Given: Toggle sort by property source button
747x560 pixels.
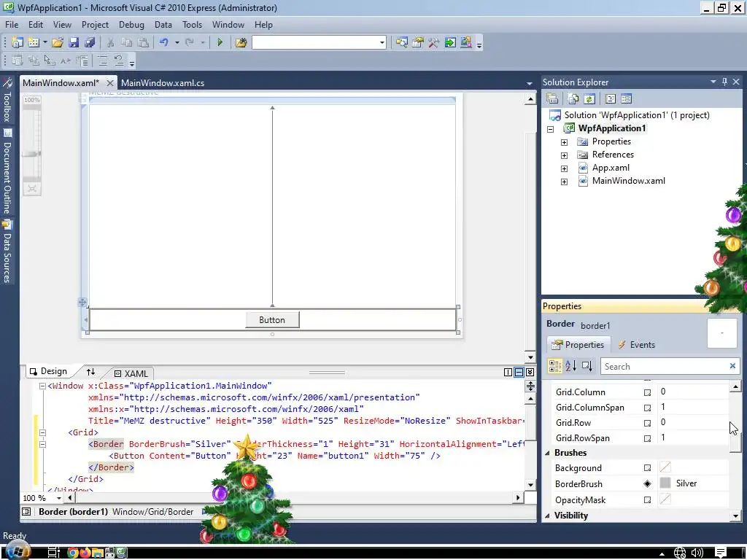Looking at the screenshot, I should click(x=587, y=366).
